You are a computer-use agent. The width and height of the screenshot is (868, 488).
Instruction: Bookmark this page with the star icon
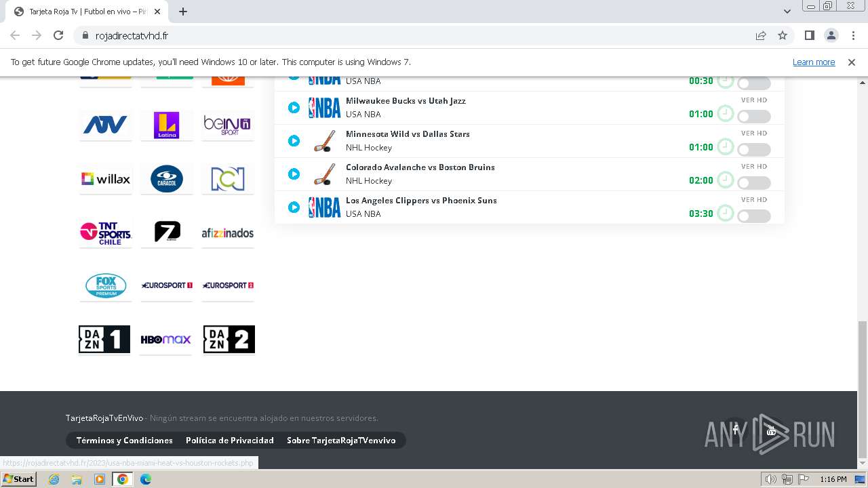(x=783, y=35)
